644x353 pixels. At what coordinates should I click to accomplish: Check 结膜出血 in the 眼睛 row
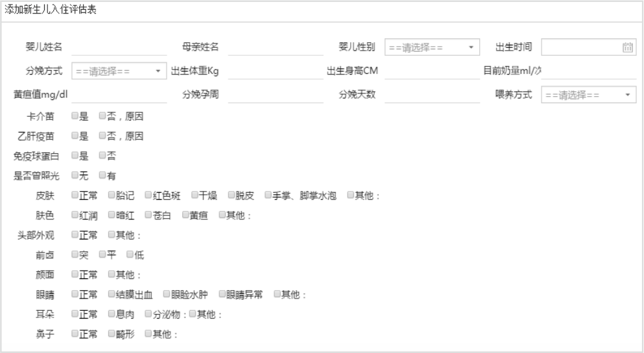click(x=112, y=294)
